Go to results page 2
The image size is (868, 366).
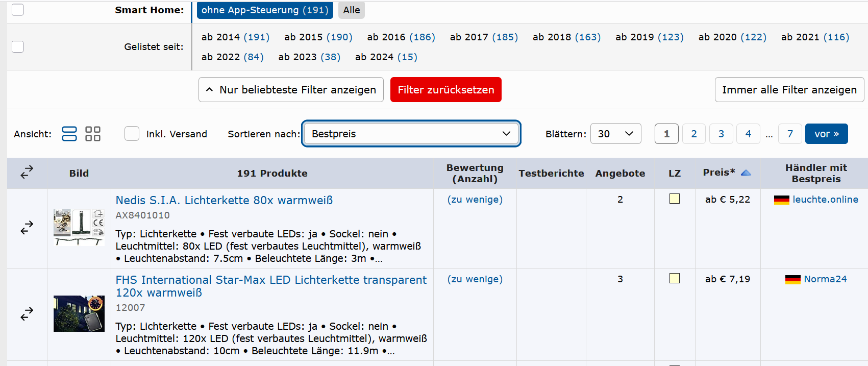pos(693,134)
